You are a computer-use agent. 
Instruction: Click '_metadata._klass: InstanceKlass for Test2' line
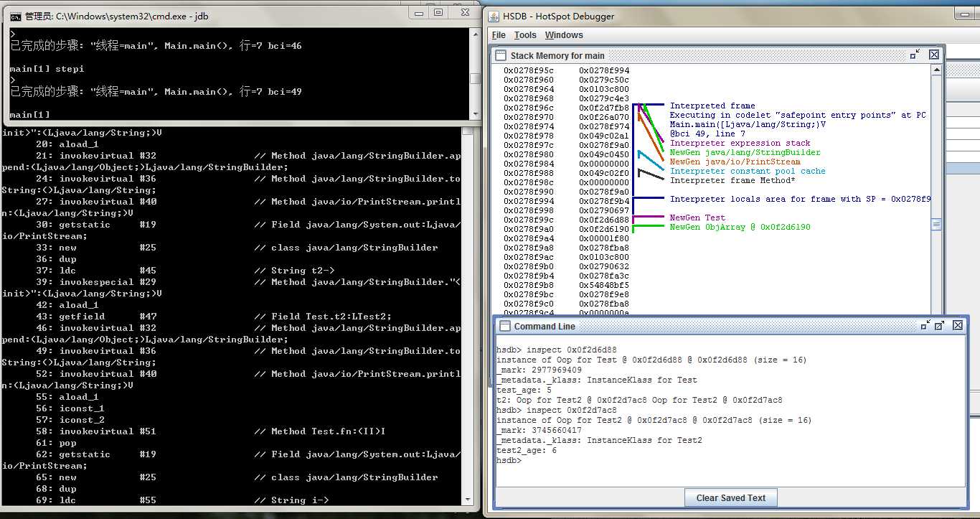point(599,440)
